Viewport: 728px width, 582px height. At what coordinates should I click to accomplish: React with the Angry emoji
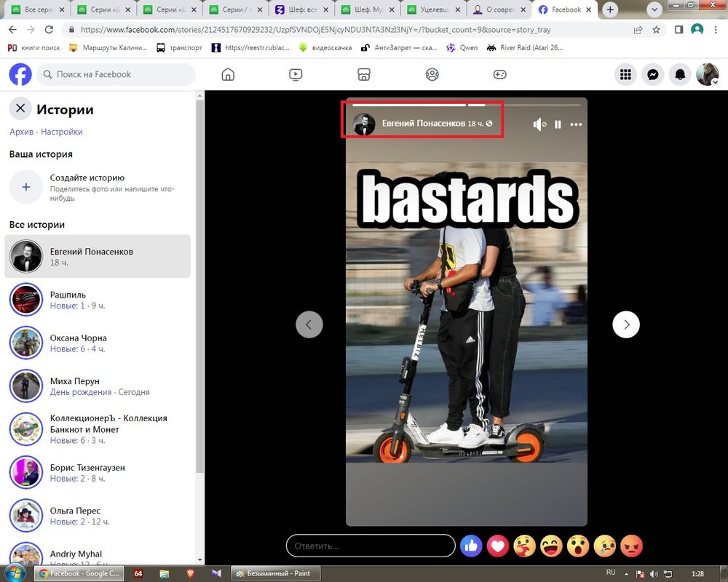tap(631, 546)
